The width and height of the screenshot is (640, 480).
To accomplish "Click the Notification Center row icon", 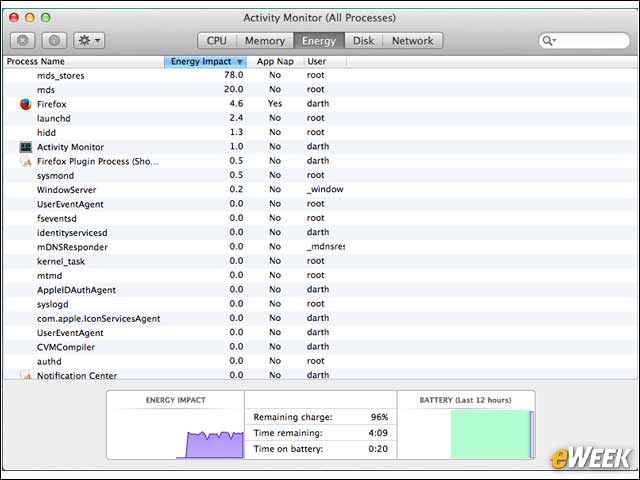I will pos(25,375).
